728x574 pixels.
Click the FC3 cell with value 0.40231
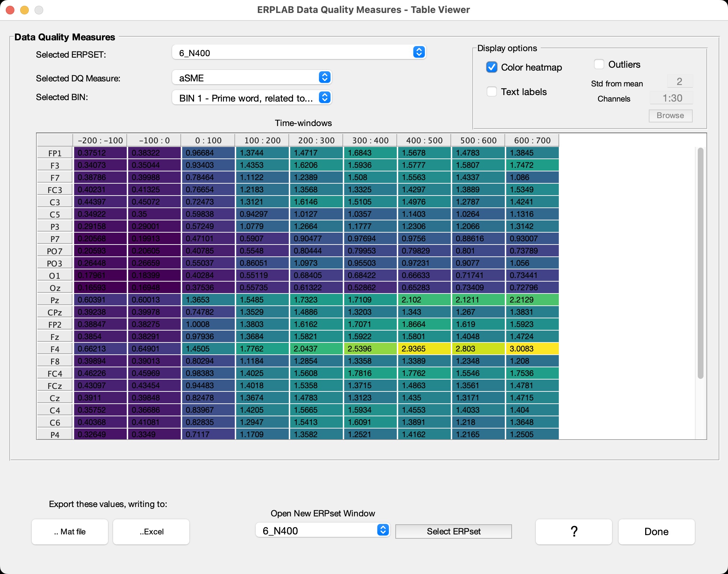pos(100,189)
